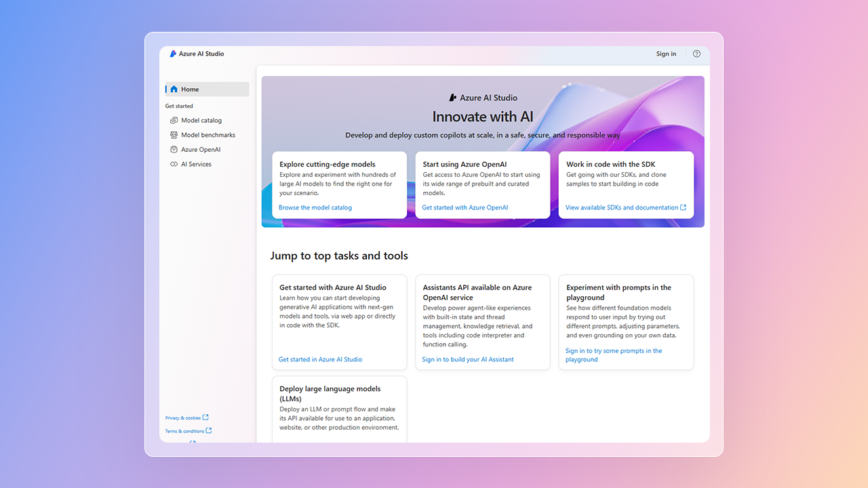Follow Get started with Azure OpenAI link

click(465, 207)
